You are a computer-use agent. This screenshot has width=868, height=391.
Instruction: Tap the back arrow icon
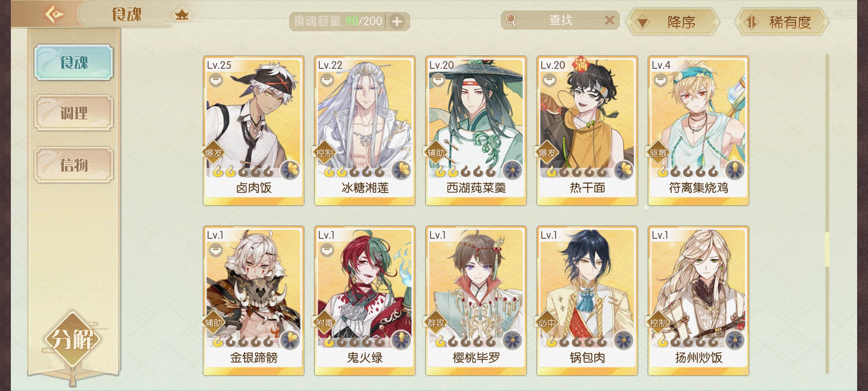(x=54, y=15)
